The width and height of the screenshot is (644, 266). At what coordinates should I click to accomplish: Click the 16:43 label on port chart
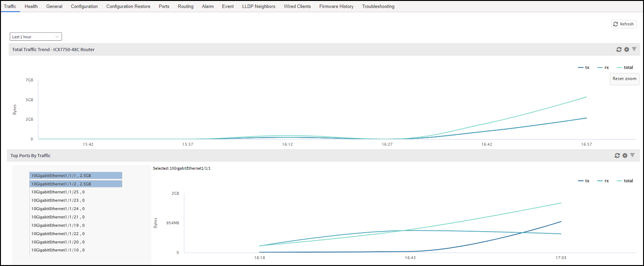410,258
